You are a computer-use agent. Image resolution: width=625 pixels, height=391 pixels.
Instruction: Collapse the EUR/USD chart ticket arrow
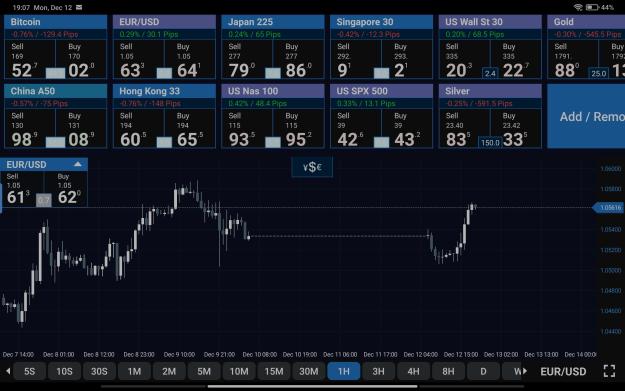(78, 164)
